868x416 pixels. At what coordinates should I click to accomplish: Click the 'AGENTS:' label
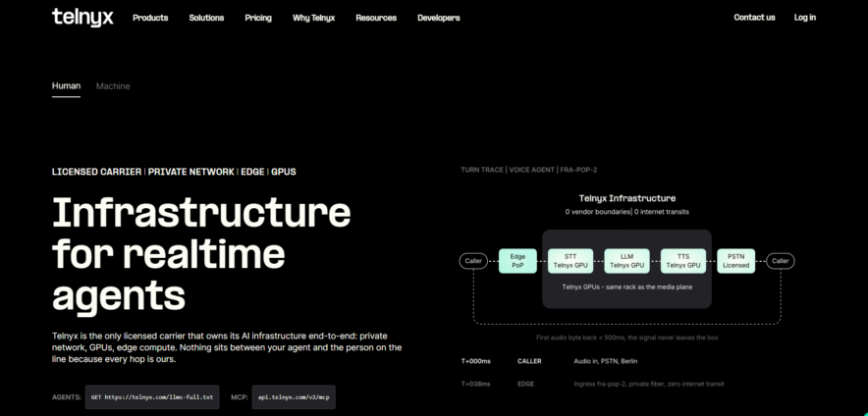coord(67,397)
